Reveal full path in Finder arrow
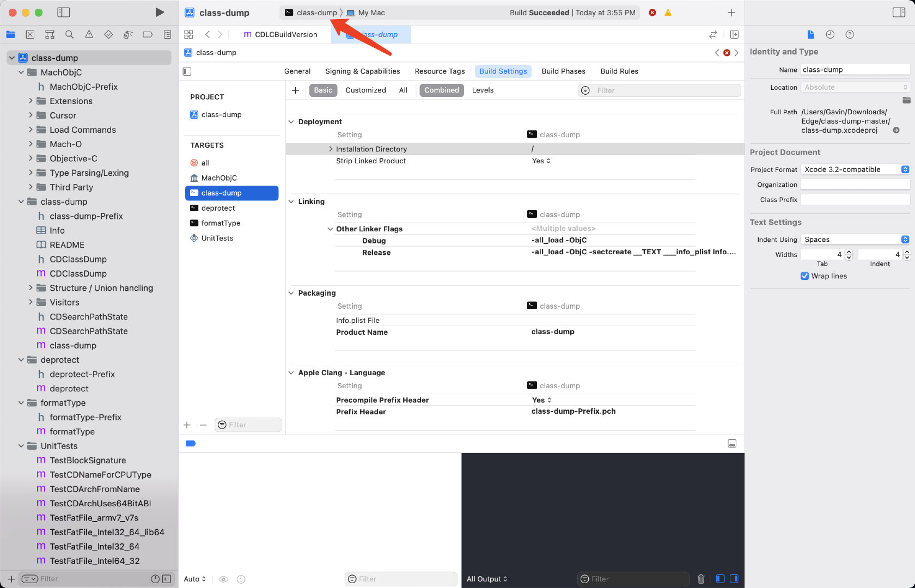 [x=896, y=130]
